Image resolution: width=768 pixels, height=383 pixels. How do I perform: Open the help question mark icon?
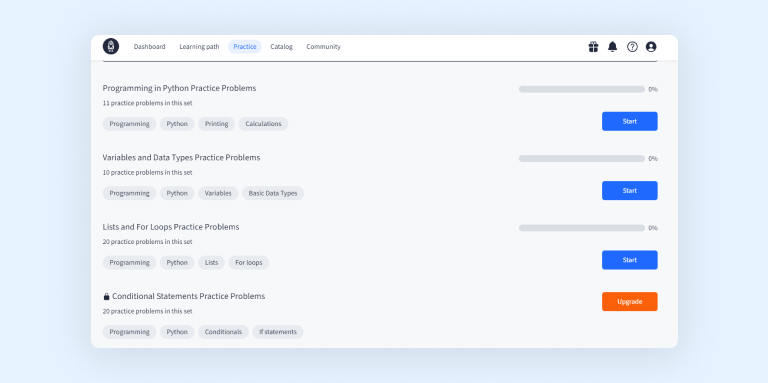[x=632, y=47]
